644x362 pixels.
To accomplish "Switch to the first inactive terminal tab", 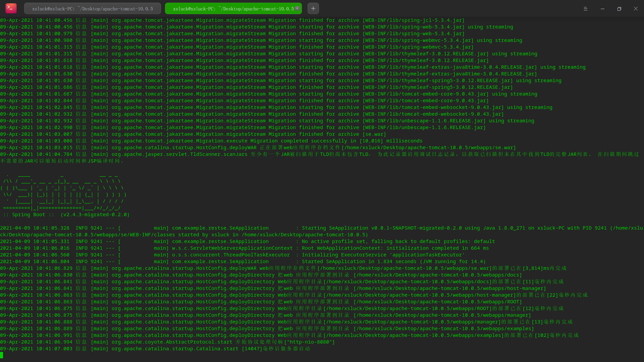I will click(x=92, y=9).
